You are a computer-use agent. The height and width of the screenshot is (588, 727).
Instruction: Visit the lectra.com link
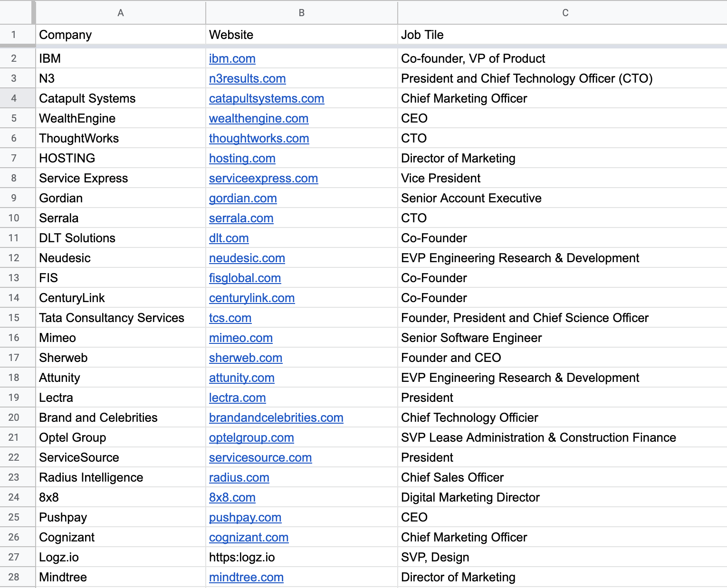pos(237,398)
